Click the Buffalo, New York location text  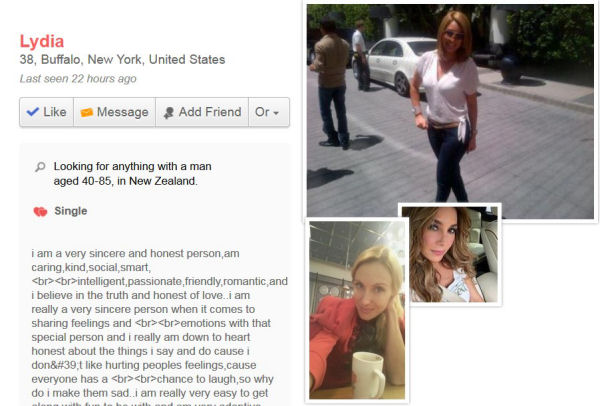[x=91, y=60]
